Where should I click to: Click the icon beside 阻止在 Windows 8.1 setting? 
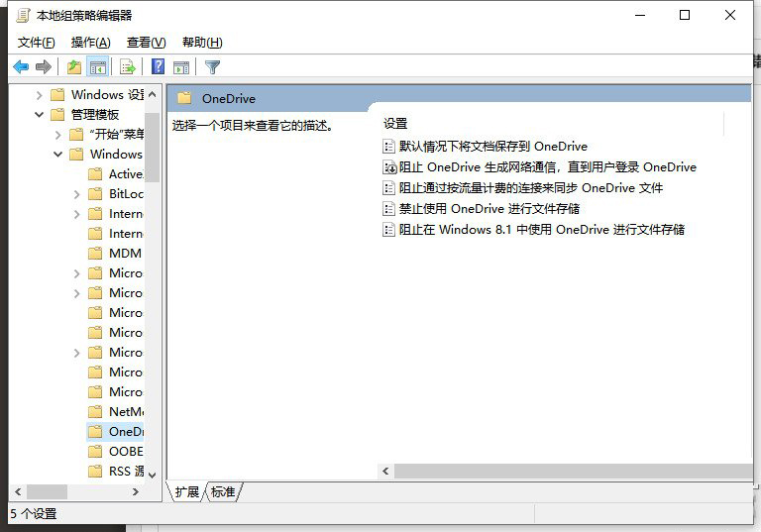[388, 230]
